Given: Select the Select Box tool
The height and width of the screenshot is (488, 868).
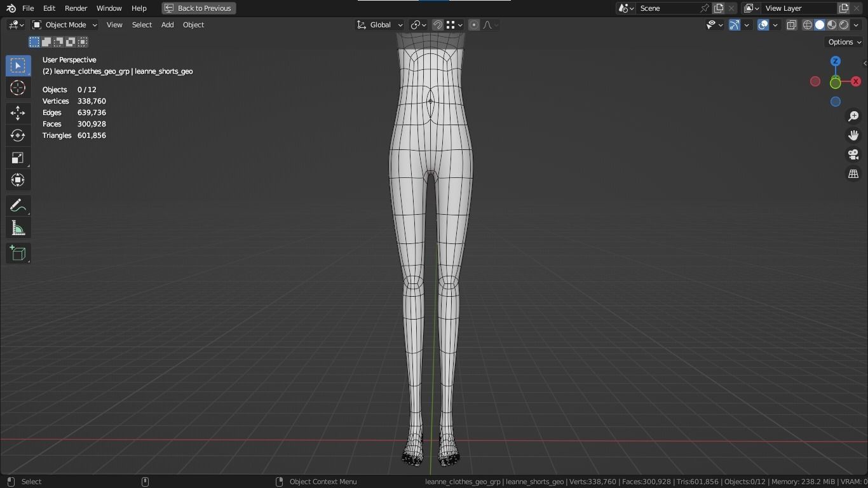Looking at the screenshot, I should [18, 65].
